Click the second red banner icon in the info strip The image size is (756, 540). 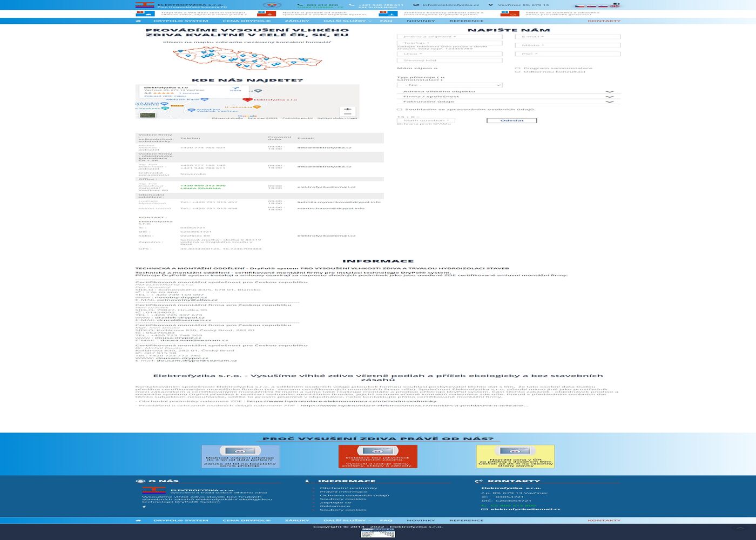click(267, 13)
